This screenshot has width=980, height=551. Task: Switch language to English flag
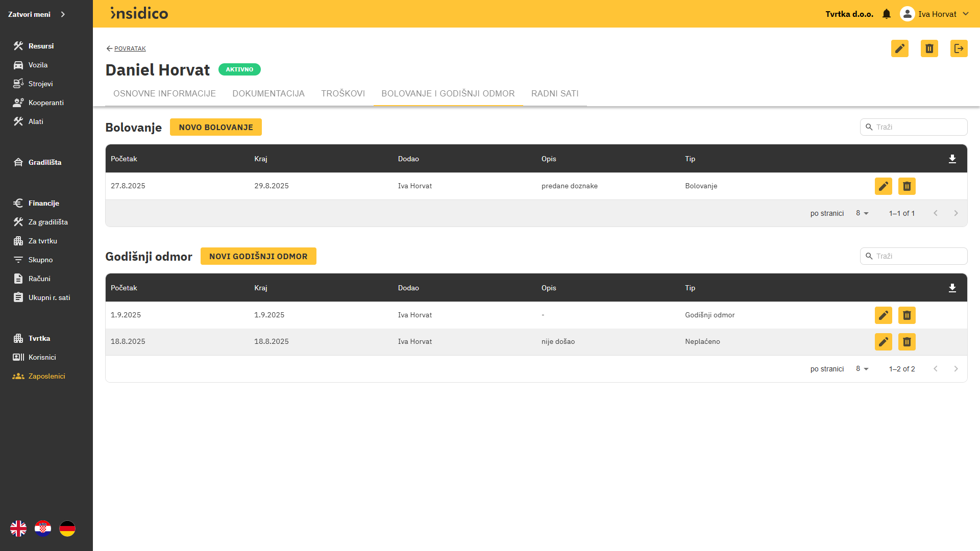(18, 529)
